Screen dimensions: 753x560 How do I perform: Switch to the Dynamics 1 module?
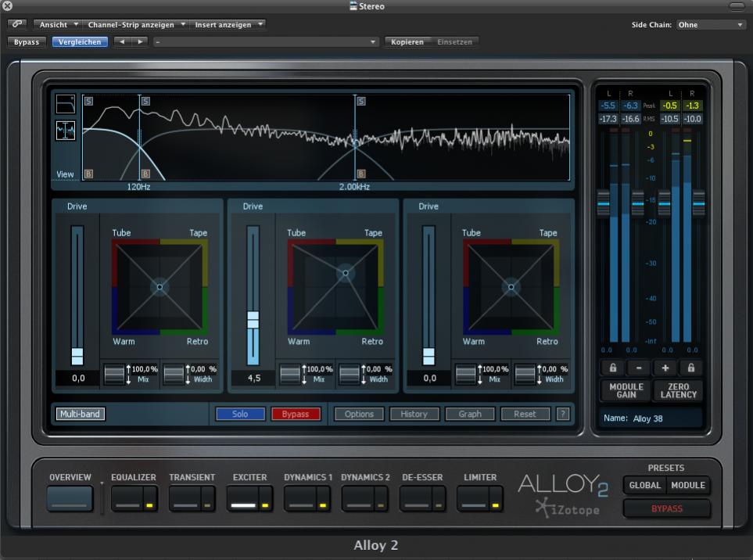(x=299, y=498)
